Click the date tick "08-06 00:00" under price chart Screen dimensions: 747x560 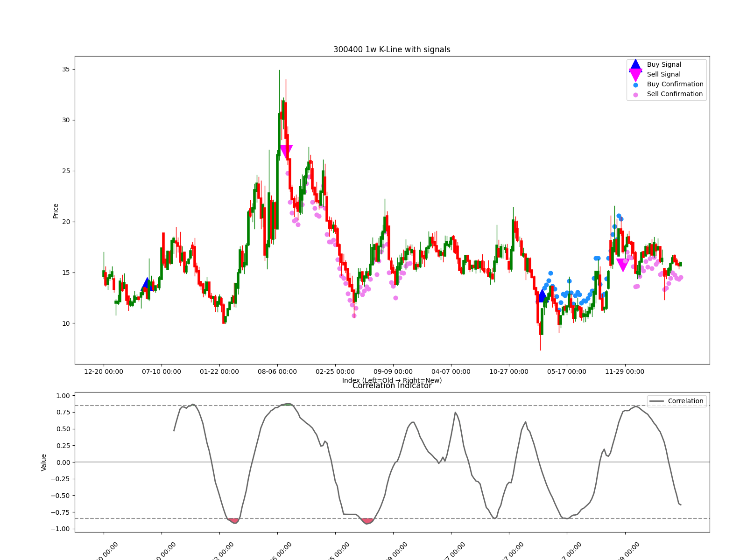click(277, 372)
